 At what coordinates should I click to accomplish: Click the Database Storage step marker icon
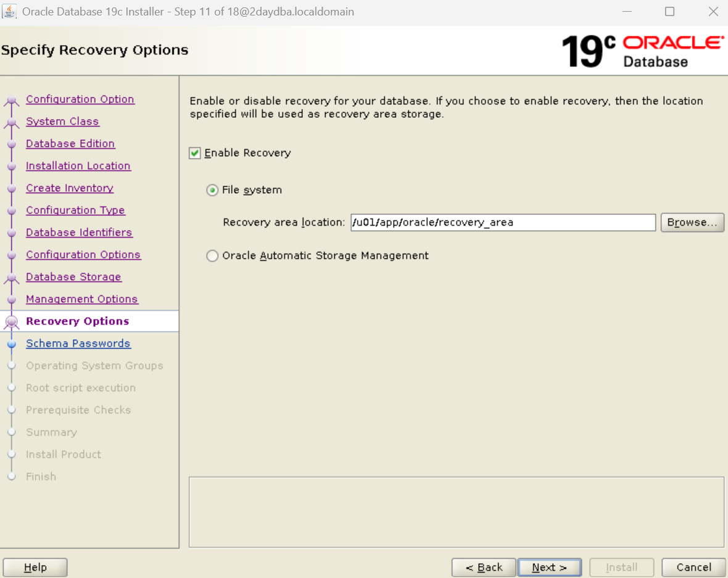(12, 278)
